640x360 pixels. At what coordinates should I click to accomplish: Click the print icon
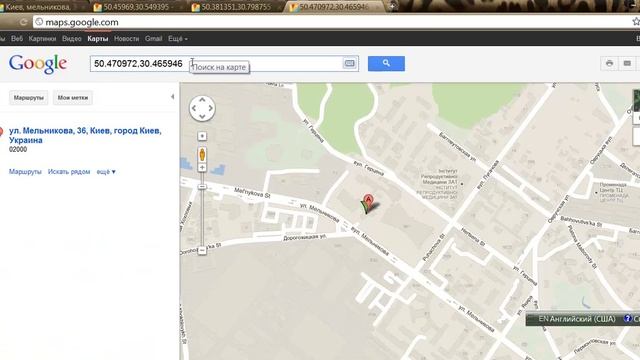click(609, 63)
